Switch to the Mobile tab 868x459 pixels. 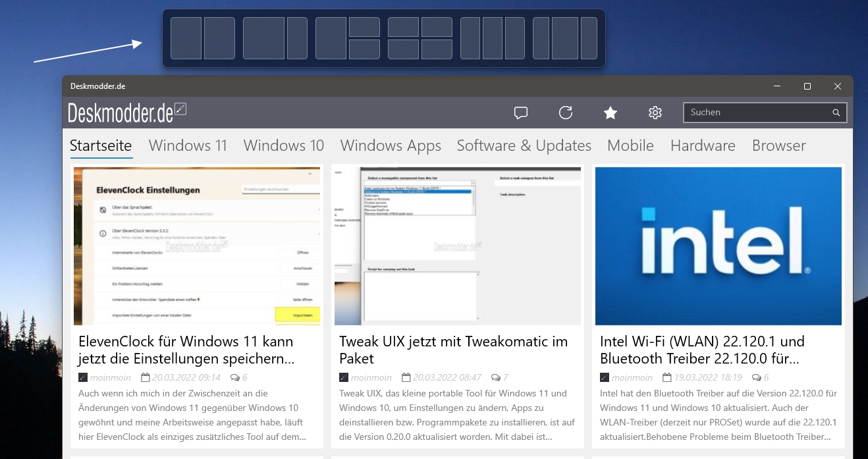click(630, 146)
